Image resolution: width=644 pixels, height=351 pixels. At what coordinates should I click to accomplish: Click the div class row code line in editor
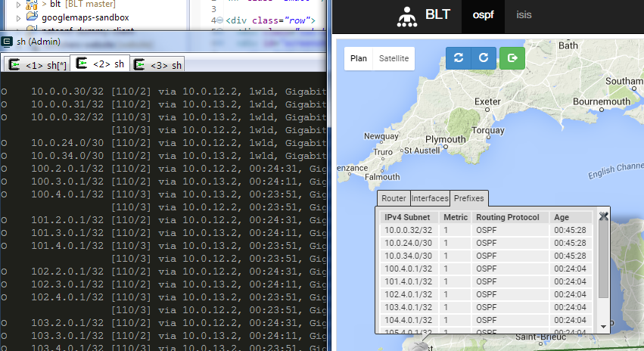(270, 20)
